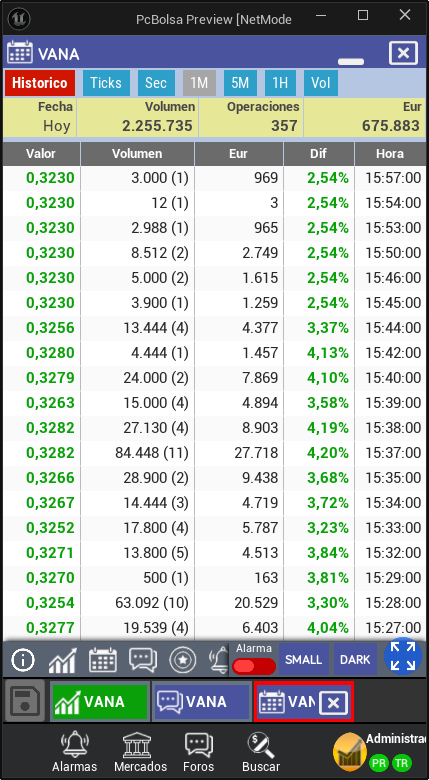Switch to green VANA chart tab
This screenshot has width=429, height=780.
coord(100,702)
